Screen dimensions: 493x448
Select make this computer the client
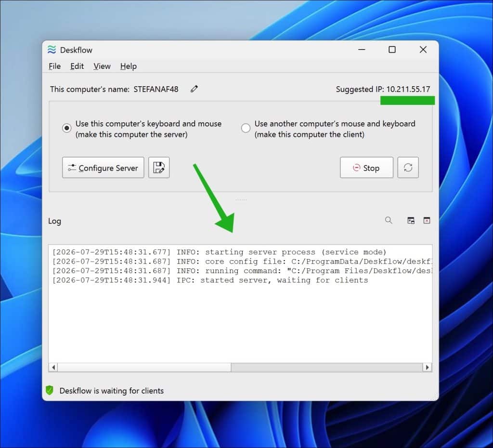(246, 128)
